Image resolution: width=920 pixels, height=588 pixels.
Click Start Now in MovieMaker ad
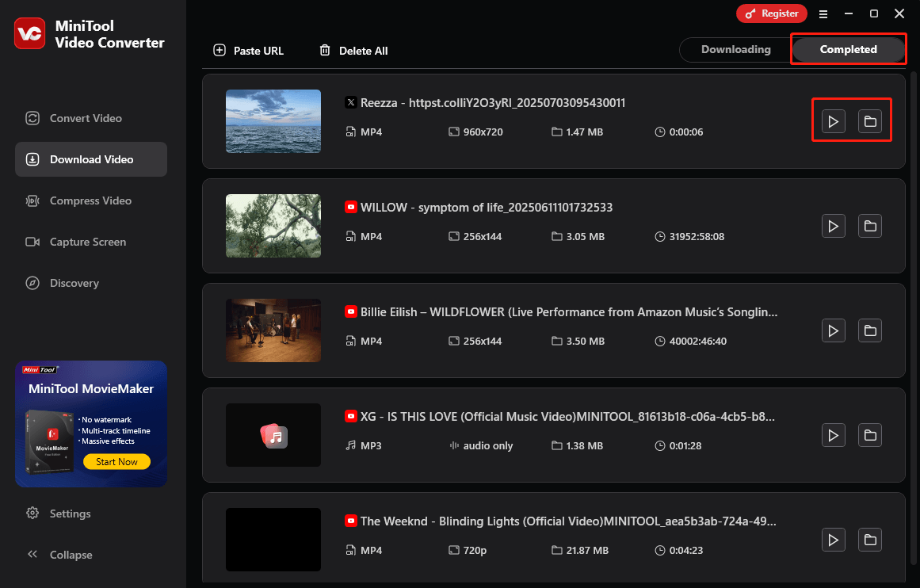pos(116,462)
